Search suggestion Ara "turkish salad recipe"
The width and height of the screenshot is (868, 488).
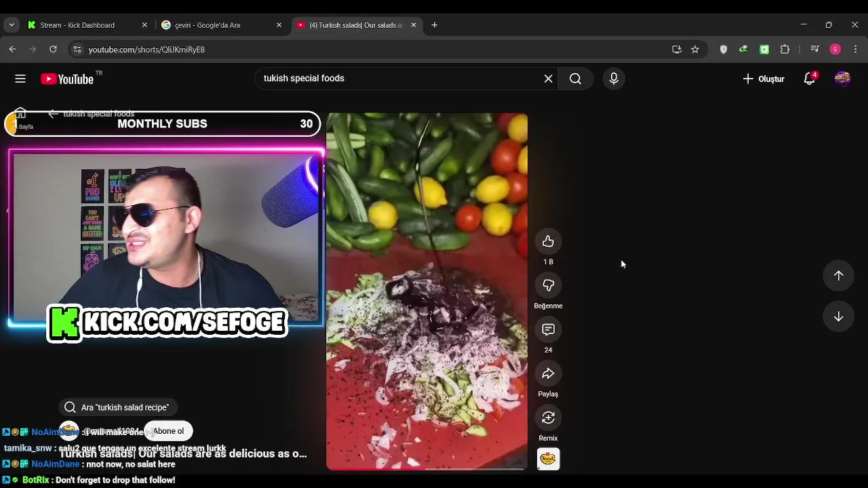click(x=118, y=407)
